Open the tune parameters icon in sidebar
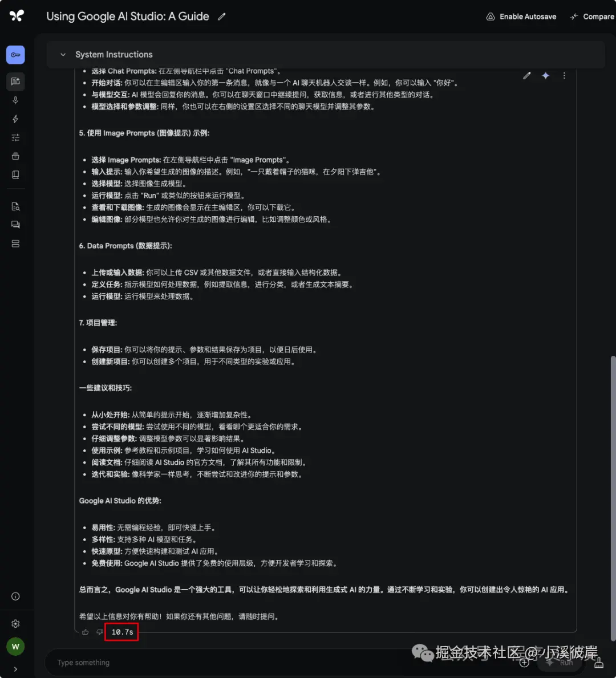The height and width of the screenshot is (678, 616). tap(15, 137)
